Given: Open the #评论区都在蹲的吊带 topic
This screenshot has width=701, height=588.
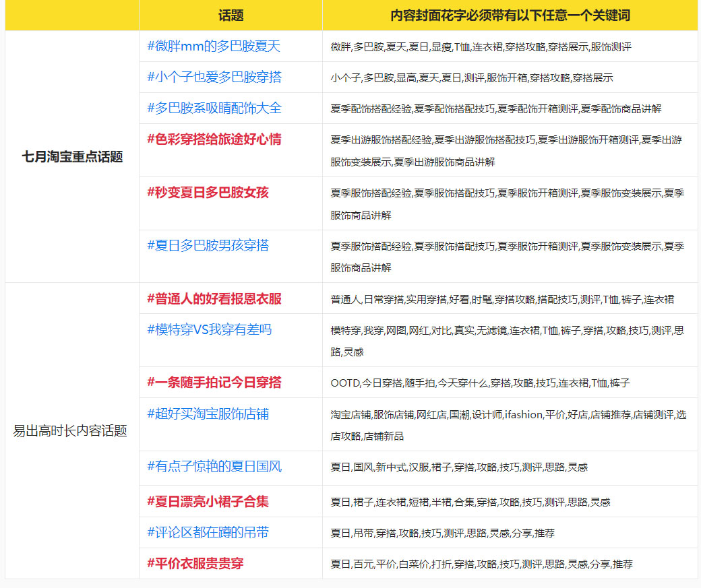Looking at the screenshot, I should point(211,533).
